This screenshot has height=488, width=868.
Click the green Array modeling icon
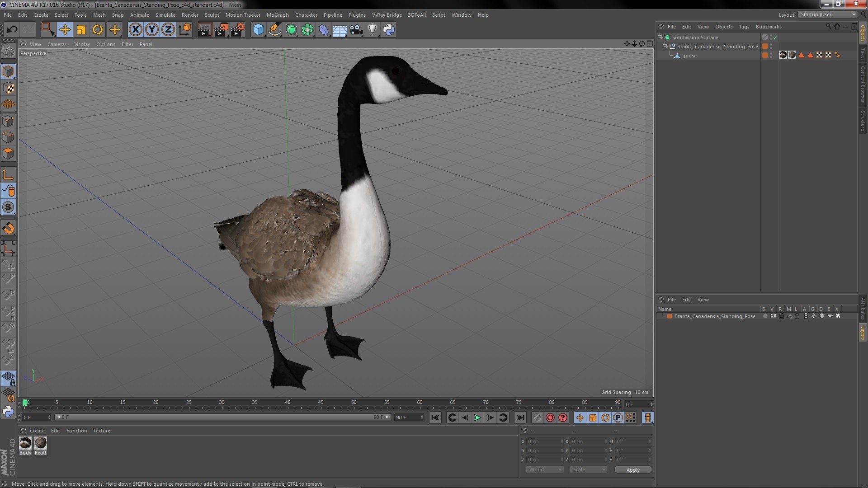tap(307, 30)
